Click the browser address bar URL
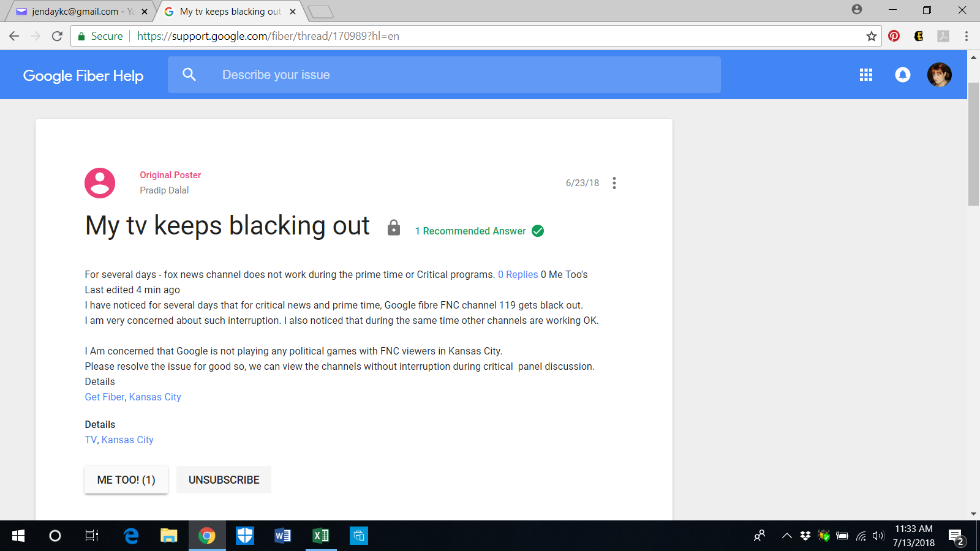Viewport: 980px width, 551px height. (268, 36)
